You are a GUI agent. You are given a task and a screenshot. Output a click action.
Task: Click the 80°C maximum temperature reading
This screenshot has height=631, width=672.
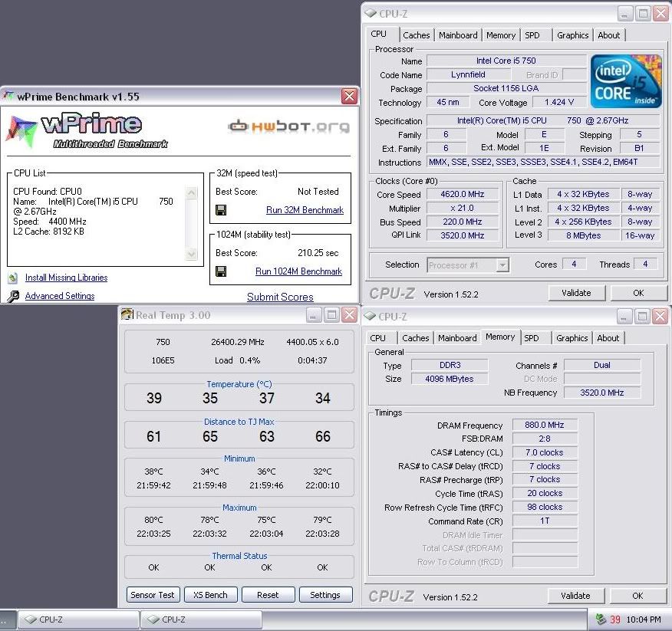[x=153, y=520]
